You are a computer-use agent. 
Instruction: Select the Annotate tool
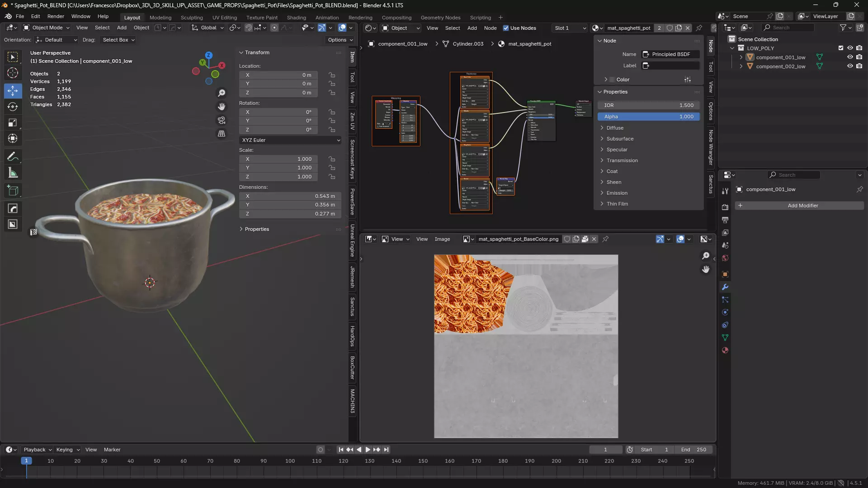[13, 157]
